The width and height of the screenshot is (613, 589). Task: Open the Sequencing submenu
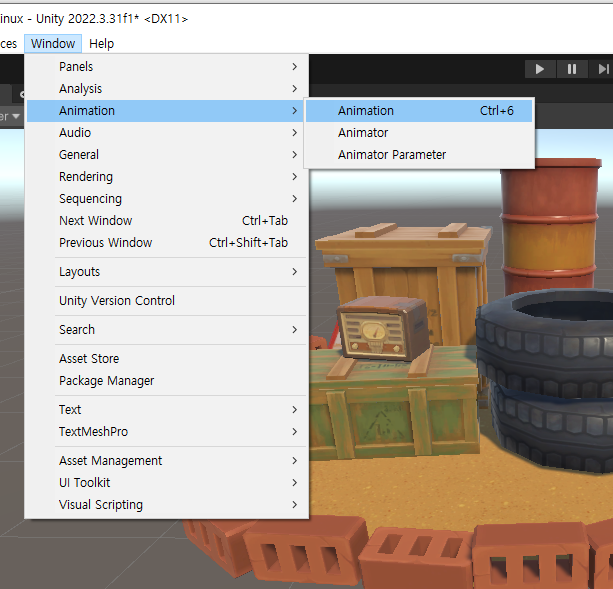point(166,199)
